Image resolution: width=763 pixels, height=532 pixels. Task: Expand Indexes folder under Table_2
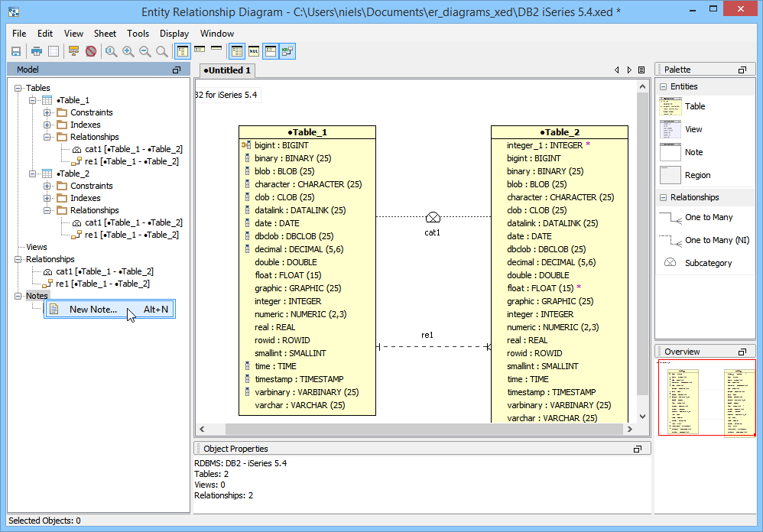coord(47,198)
